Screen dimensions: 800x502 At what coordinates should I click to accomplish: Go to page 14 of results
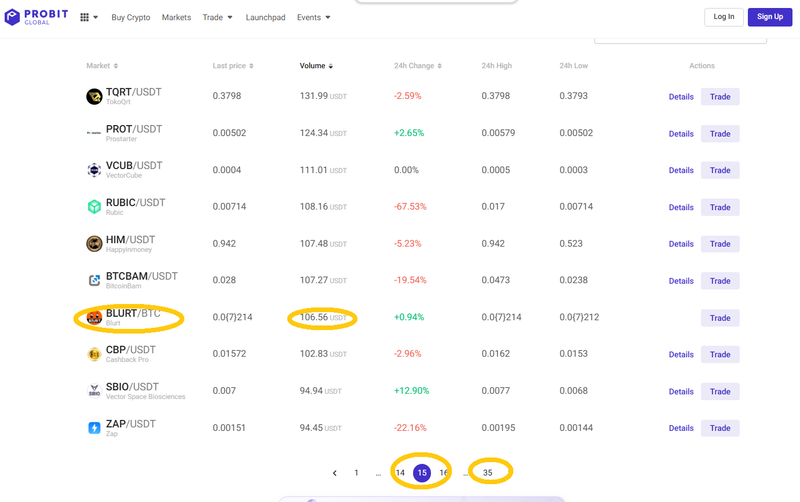tap(400, 473)
